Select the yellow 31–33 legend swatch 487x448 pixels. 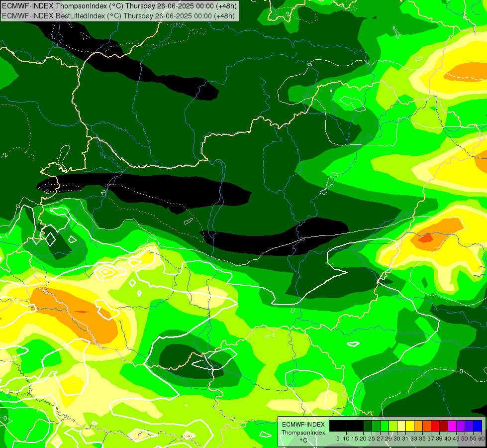[410, 426]
